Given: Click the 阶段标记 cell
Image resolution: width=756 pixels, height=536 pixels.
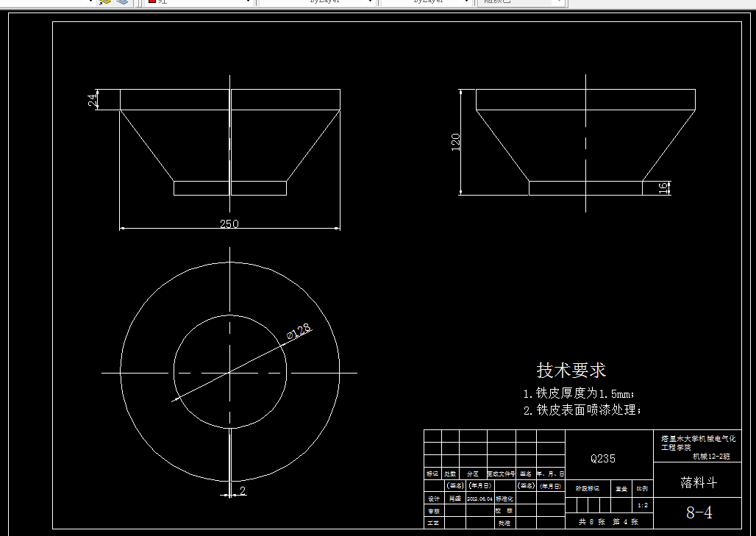Looking at the screenshot, I should (x=588, y=488).
